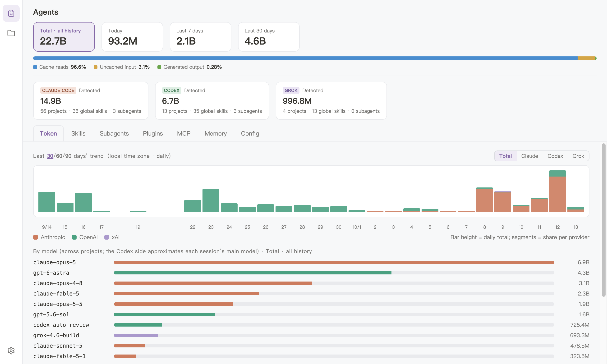Open the Claude Code detected card
The height and width of the screenshot is (364, 607).
pyautogui.click(x=91, y=101)
